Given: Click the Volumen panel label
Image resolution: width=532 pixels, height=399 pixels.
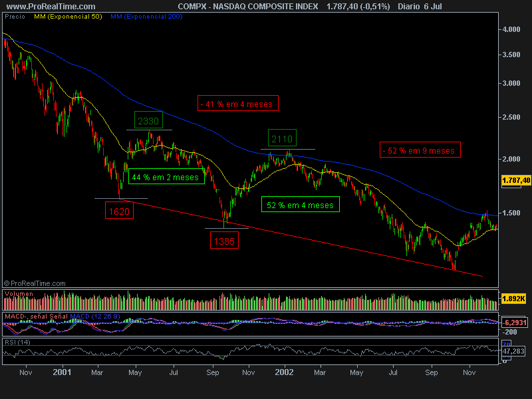Looking at the screenshot, I should [x=19, y=294].
